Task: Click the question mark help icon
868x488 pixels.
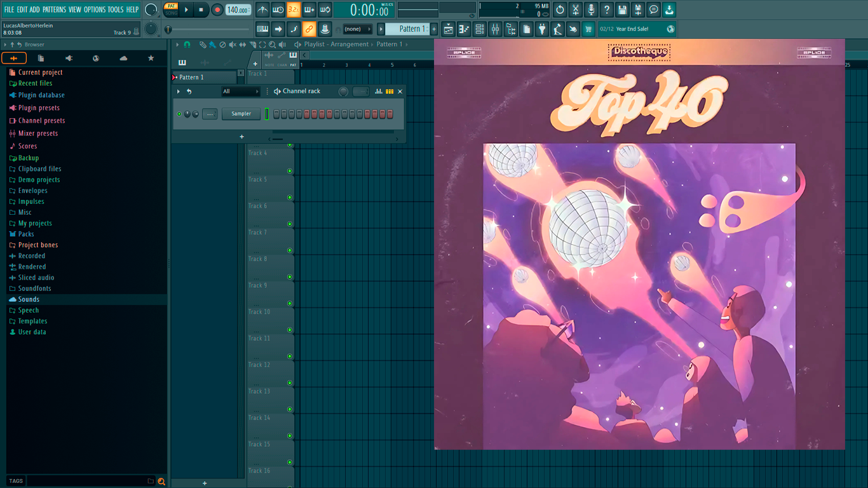Action: pos(607,10)
